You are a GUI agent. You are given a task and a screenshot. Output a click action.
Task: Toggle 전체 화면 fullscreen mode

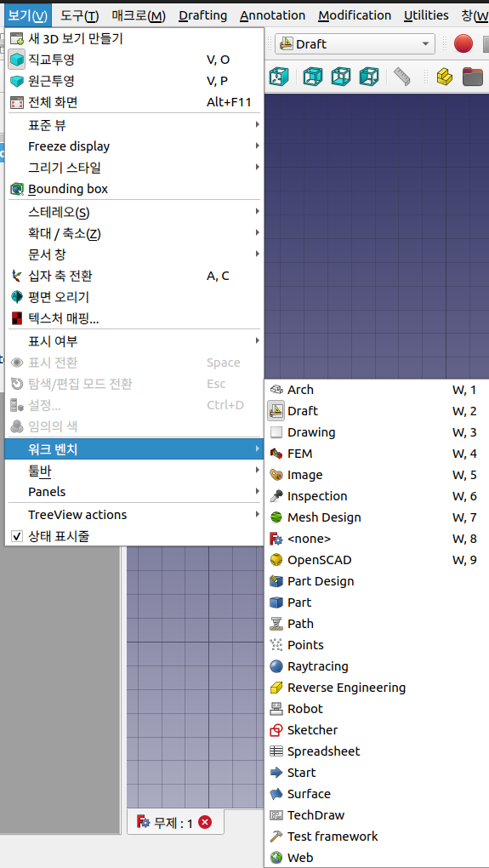[x=134, y=102]
